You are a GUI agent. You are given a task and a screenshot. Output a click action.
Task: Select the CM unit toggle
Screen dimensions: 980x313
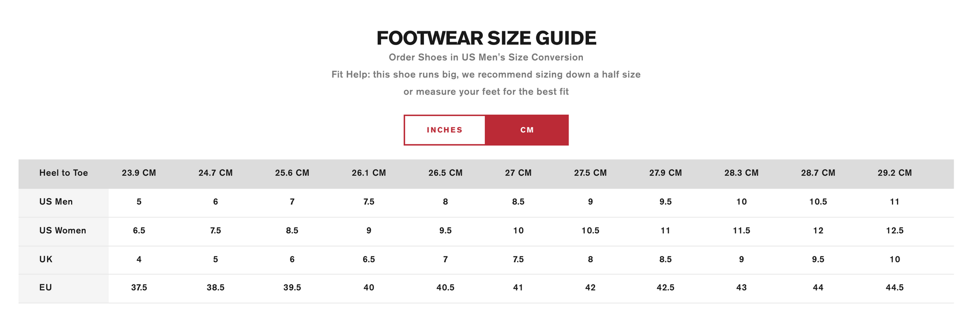click(x=527, y=130)
